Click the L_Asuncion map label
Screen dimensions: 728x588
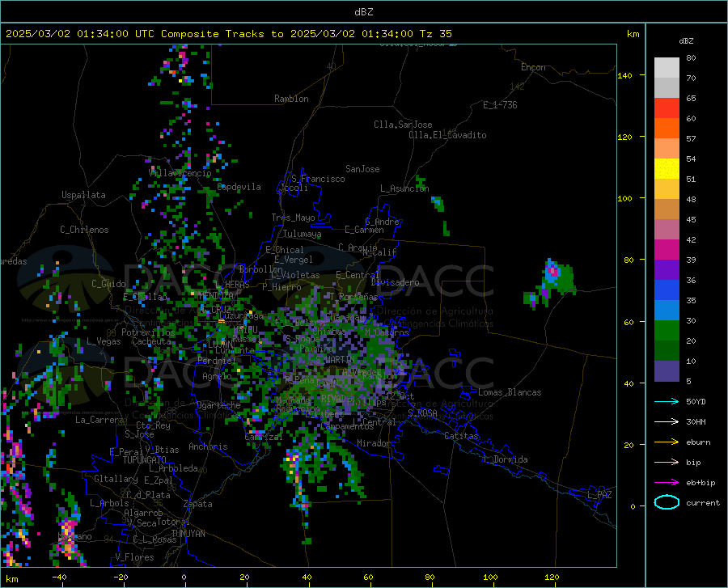click(404, 188)
